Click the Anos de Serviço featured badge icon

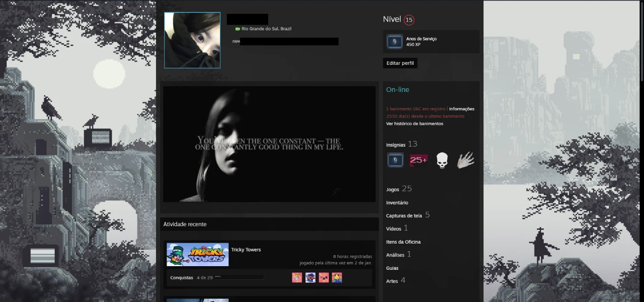[x=395, y=42]
